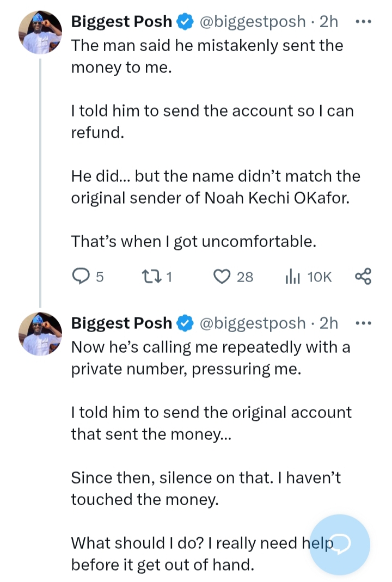Screen dimensions: 392x582
Task: Visit @biggestposh handle in the second tweet
Action: click(253, 323)
